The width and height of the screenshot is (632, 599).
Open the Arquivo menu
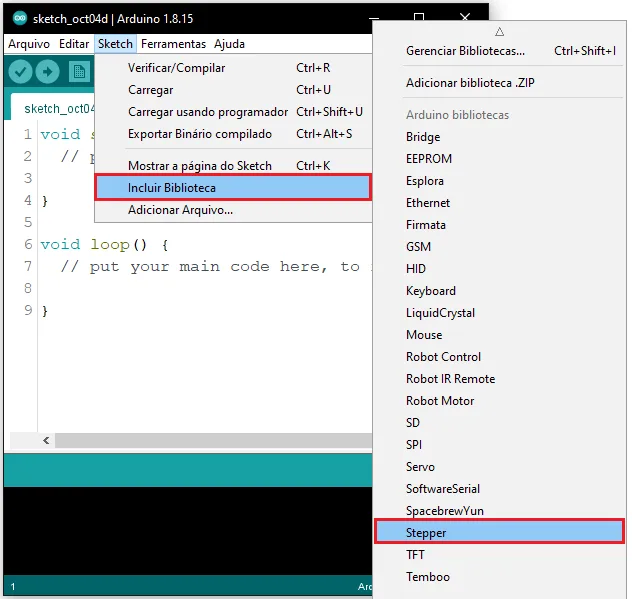[29, 44]
